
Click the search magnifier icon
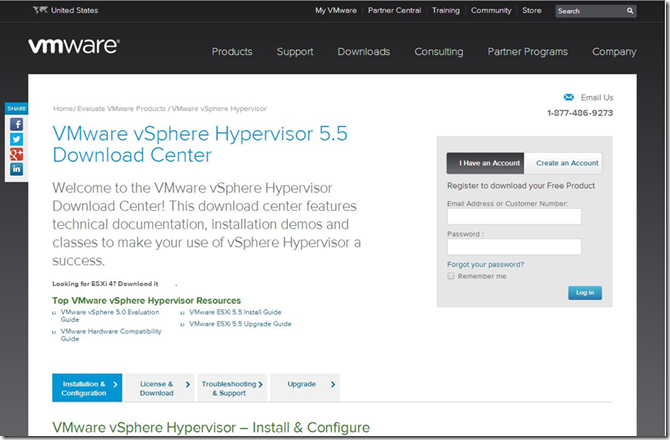[x=630, y=11]
